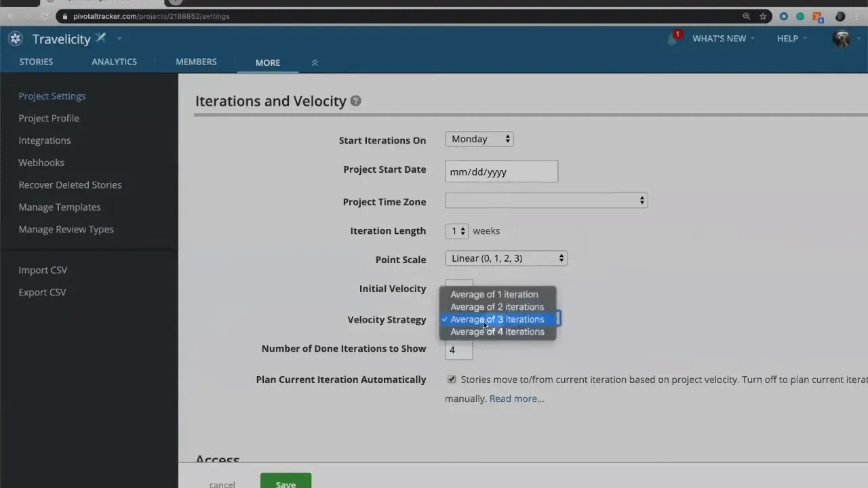
Task: Click the magnifier icon in the address bar
Action: click(x=747, y=16)
